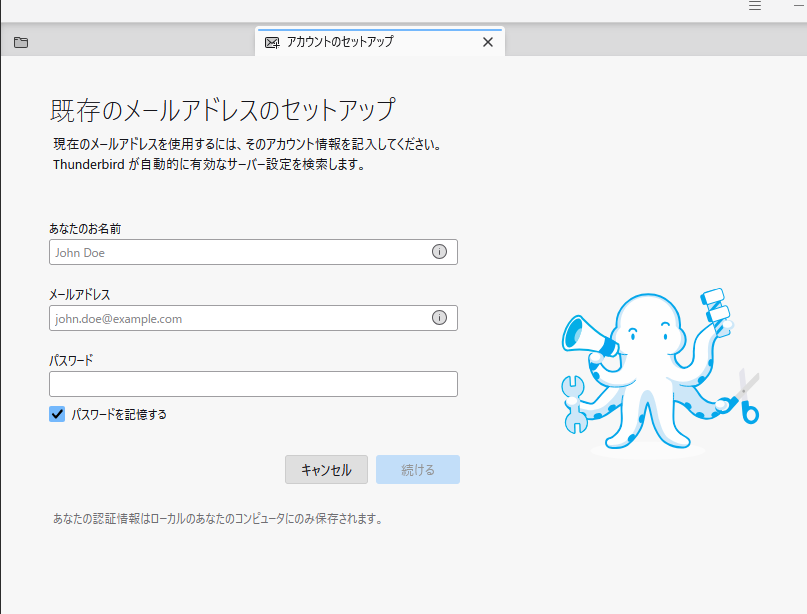Focus the あなたのお名前 input field
This screenshot has width=807, height=614.
point(238,252)
